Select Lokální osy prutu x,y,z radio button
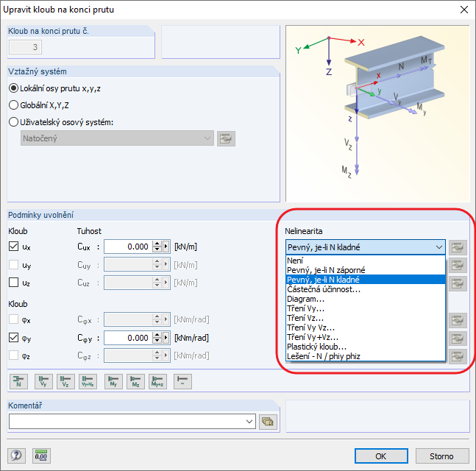476x471 pixels. pos(14,88)
